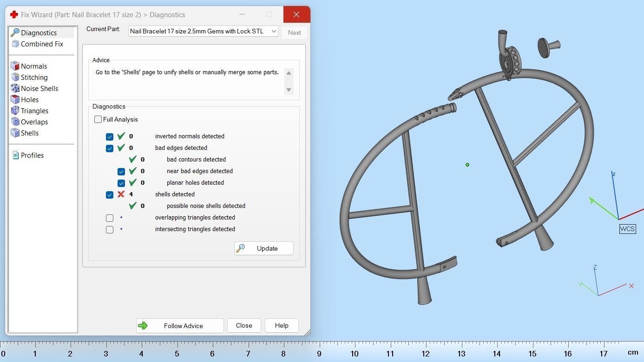This screenshot has width=644, height=362.
Task: Open the Combined Fix page
Action: [42, 44]
